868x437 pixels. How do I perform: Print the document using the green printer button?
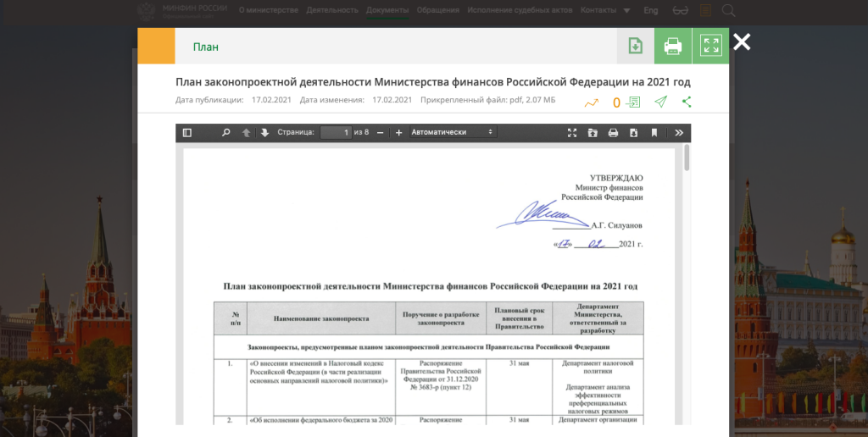(x=672, y=46)
